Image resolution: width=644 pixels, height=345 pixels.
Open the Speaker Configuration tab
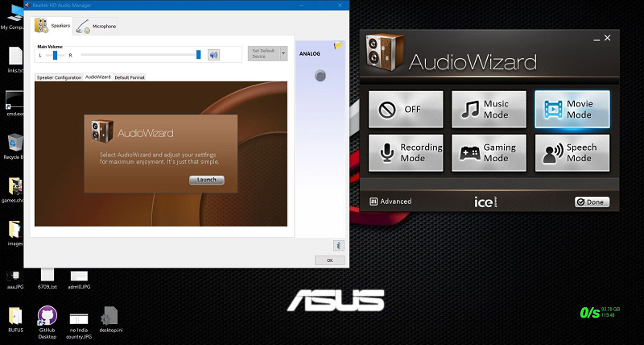coord(59,77)
